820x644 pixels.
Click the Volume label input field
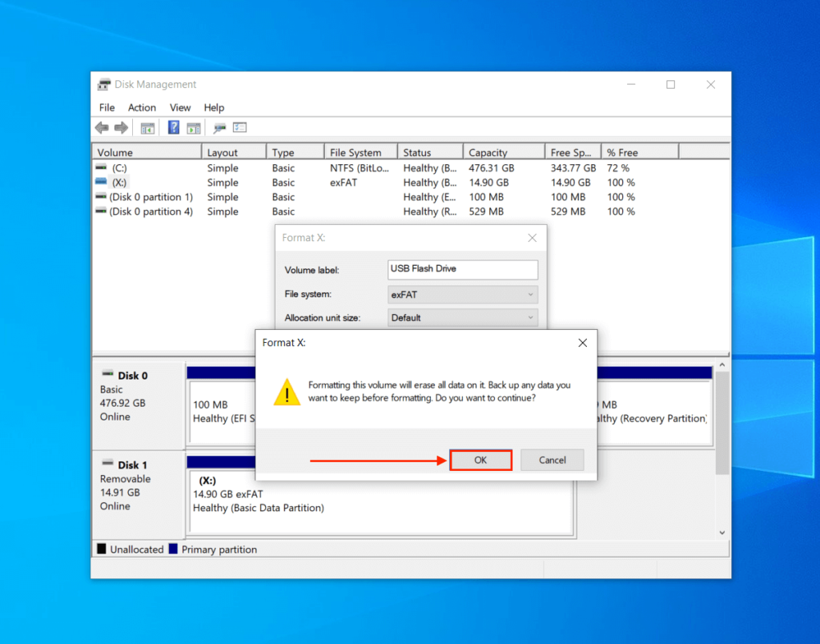click(463, 269)
